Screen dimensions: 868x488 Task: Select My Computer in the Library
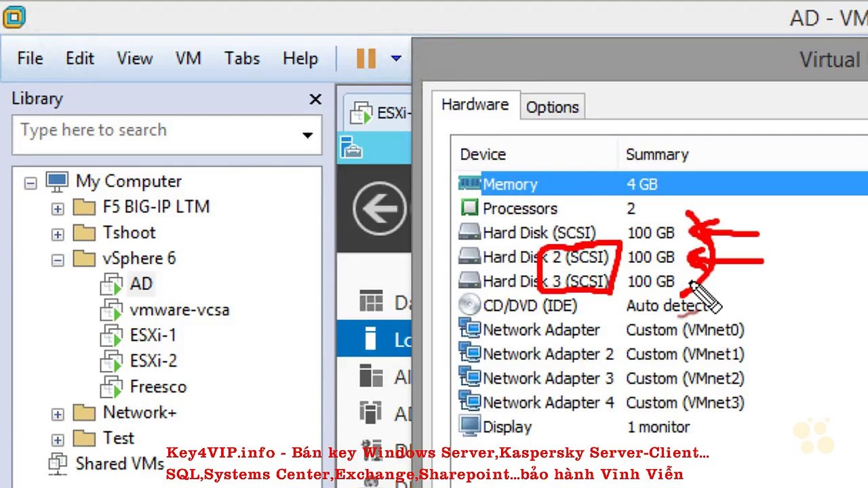coord(128,181)
